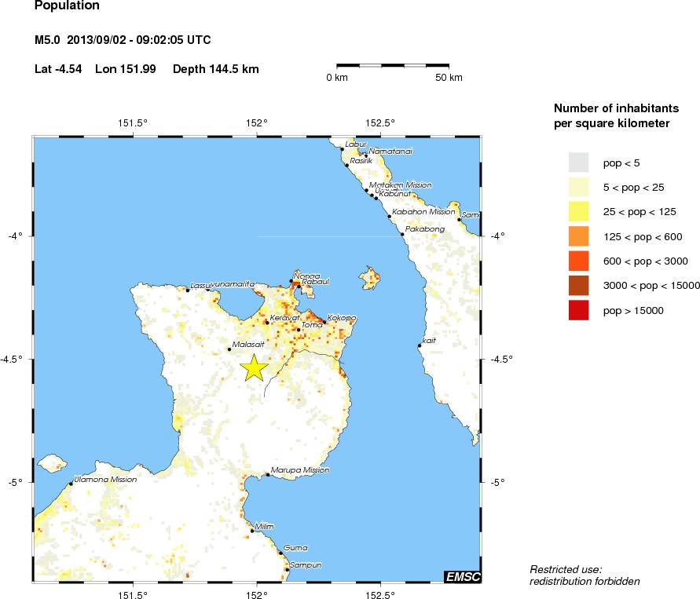Click the EMSC logo on the map

pyautogui.click(x=462, y=577)
